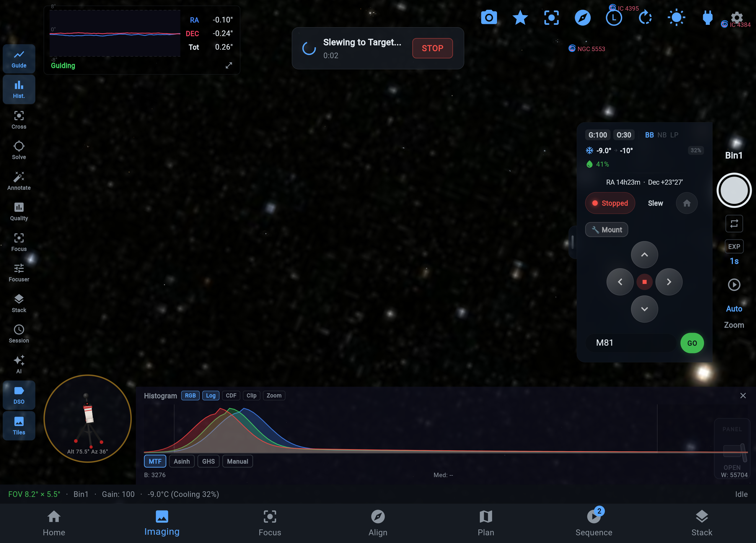
Task: Select the LP filter mode
Action: (x=674, y=135)
